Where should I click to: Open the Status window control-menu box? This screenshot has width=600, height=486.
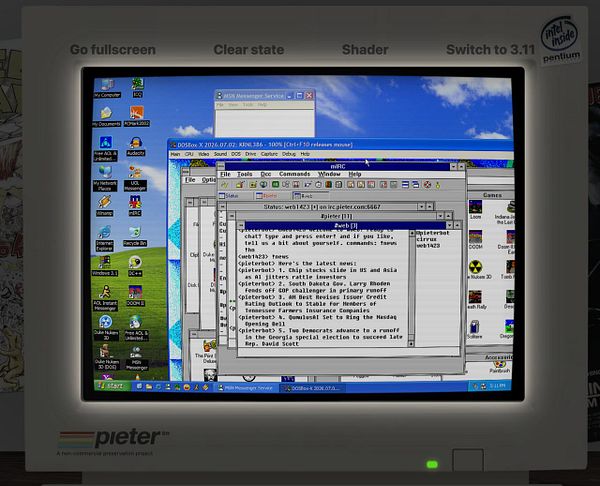click(x=222, y=207)
